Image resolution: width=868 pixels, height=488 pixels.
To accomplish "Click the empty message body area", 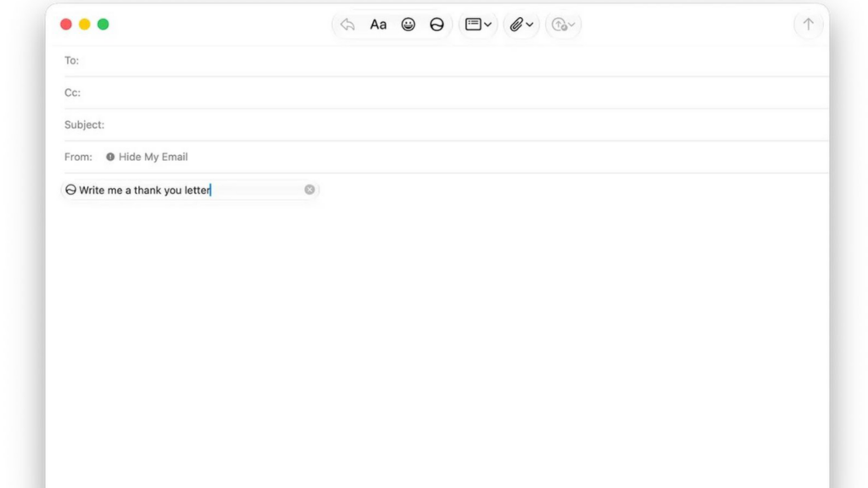I will [437, 343].
